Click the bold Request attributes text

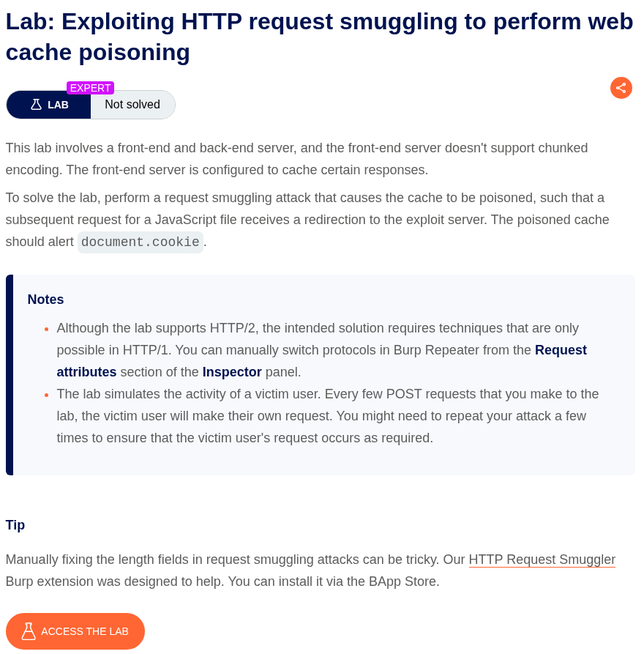pyautogui.click(x=87, y=372)
